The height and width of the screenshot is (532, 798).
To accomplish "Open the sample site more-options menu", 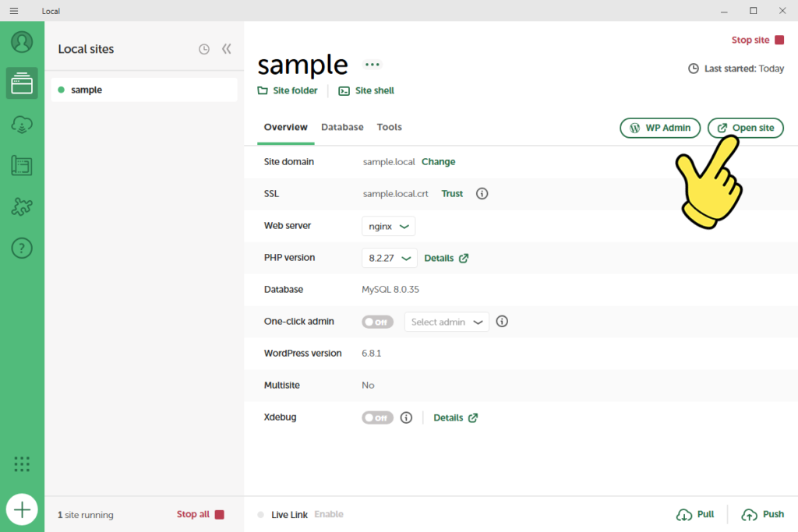I will click(x=372, y=65).
